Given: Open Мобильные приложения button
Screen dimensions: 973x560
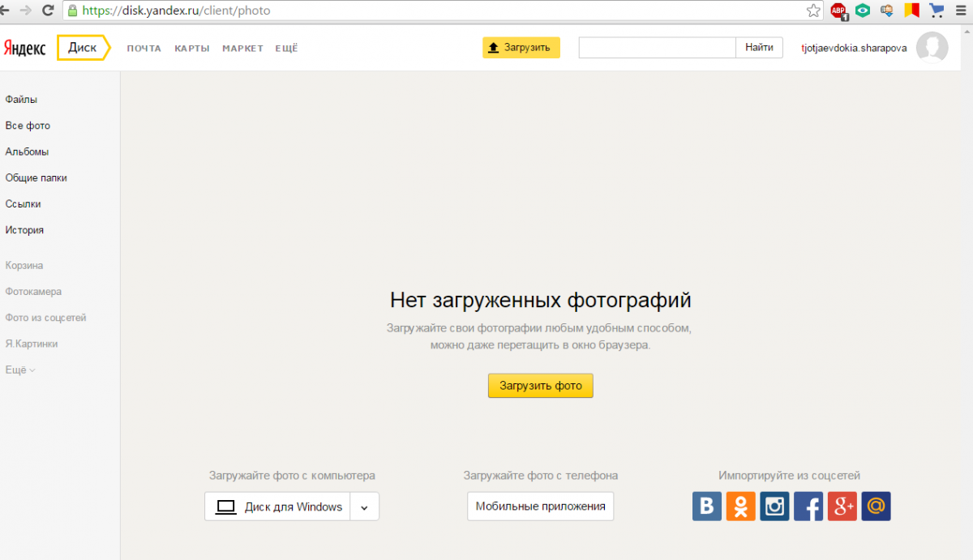Looking at the screenshot, I should [x=540, y=507].
